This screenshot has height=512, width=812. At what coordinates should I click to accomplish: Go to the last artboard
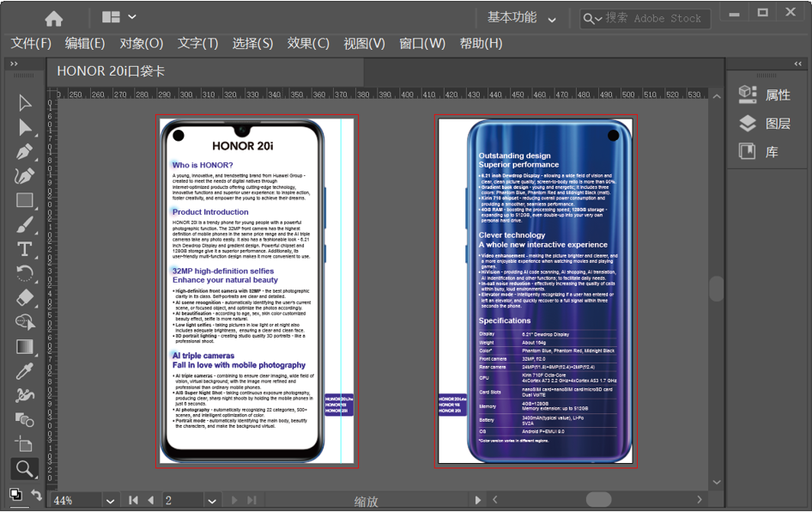coord(251,500)
